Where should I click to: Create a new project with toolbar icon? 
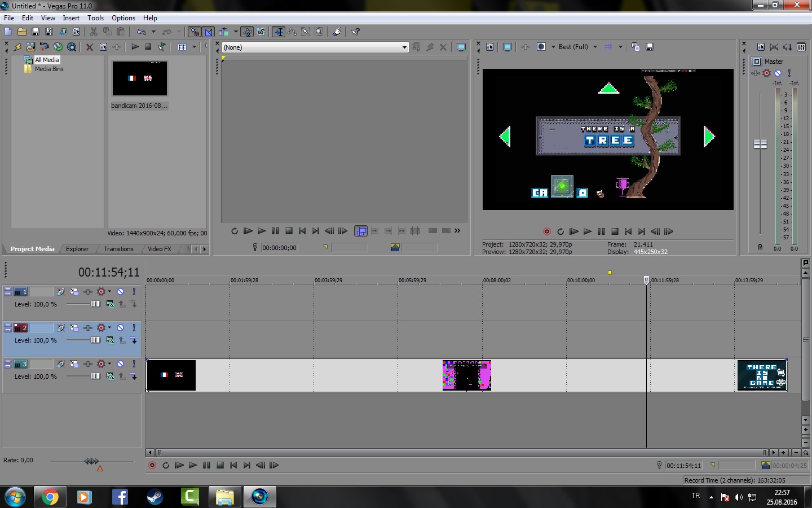(x=8, y=32)
